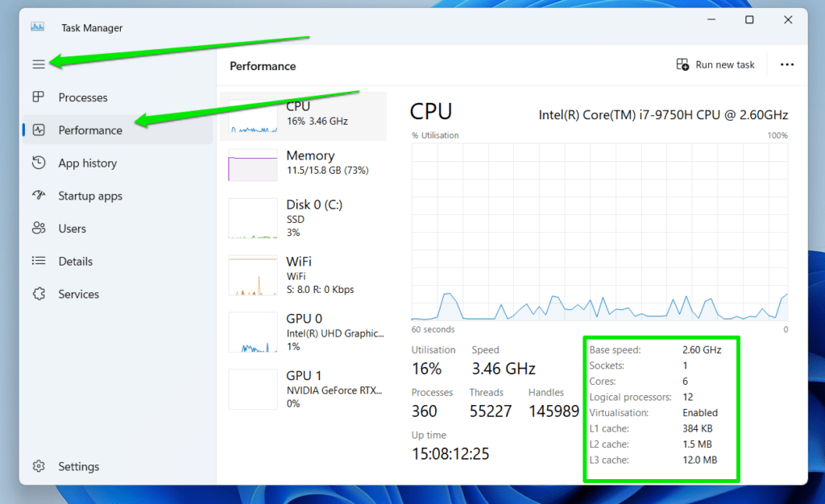Viewport: 825px width, 504px height.
Task: View Disk 0 (C:) performance details
Action: click(304, 218)
